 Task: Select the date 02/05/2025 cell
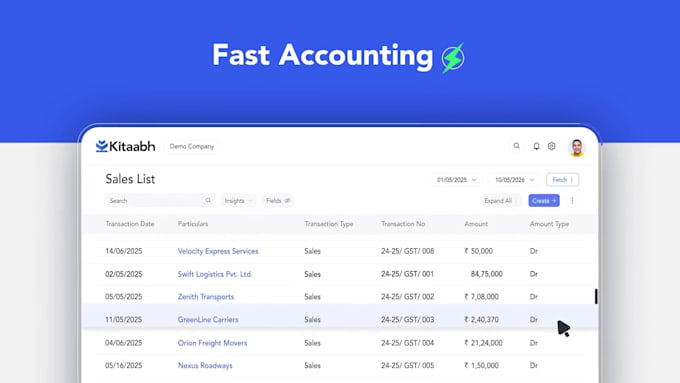tap(124, 274)
